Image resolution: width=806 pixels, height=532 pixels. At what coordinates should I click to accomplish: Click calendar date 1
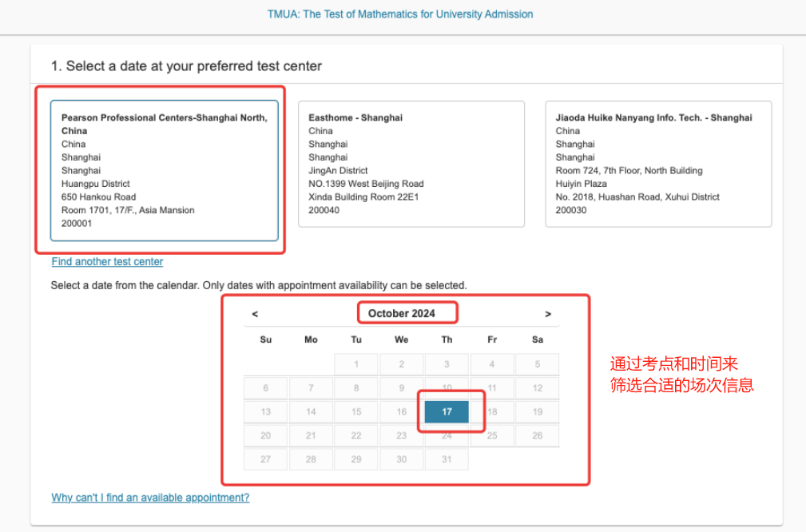coord(356,364)
